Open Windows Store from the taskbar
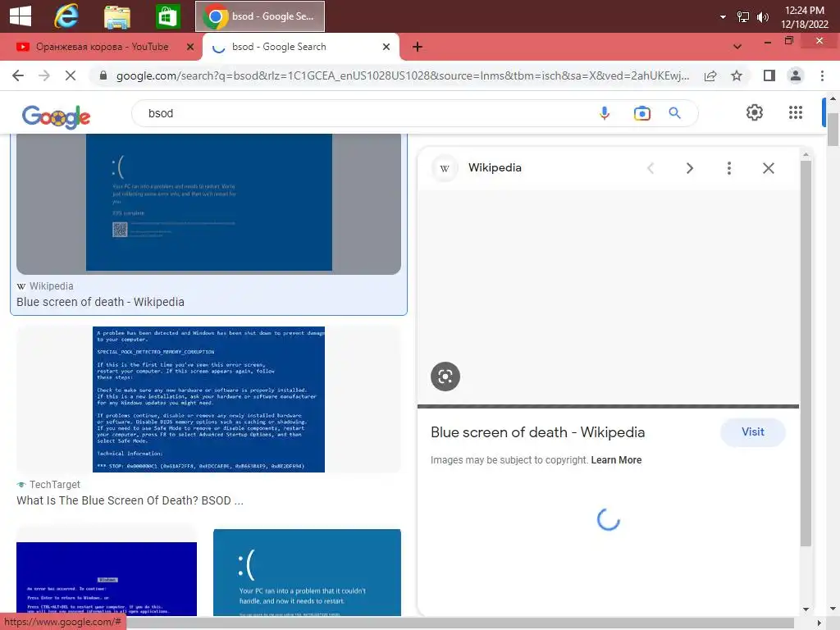Viewport: 840px width, 630px height. point(167,16)
